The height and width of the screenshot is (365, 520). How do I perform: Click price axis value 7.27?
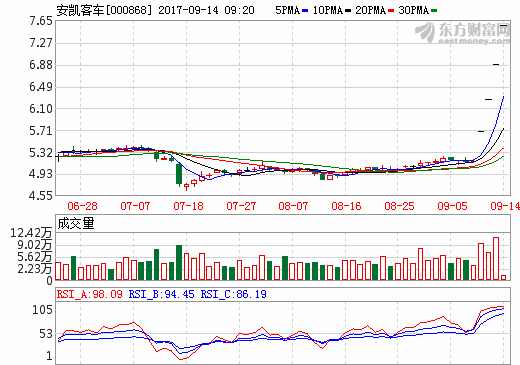click(41, 43)
